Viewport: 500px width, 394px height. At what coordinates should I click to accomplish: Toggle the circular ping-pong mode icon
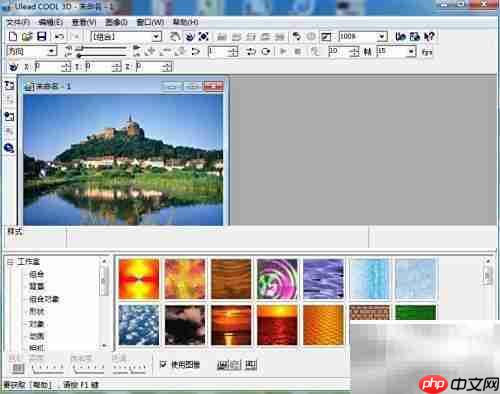pyautogui.click(x=266, y=52)
